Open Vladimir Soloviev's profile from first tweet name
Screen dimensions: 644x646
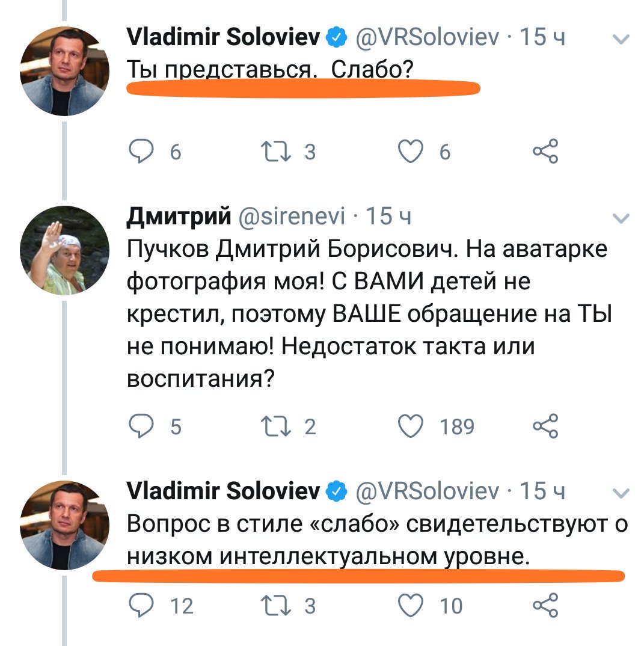click(223, 38)
